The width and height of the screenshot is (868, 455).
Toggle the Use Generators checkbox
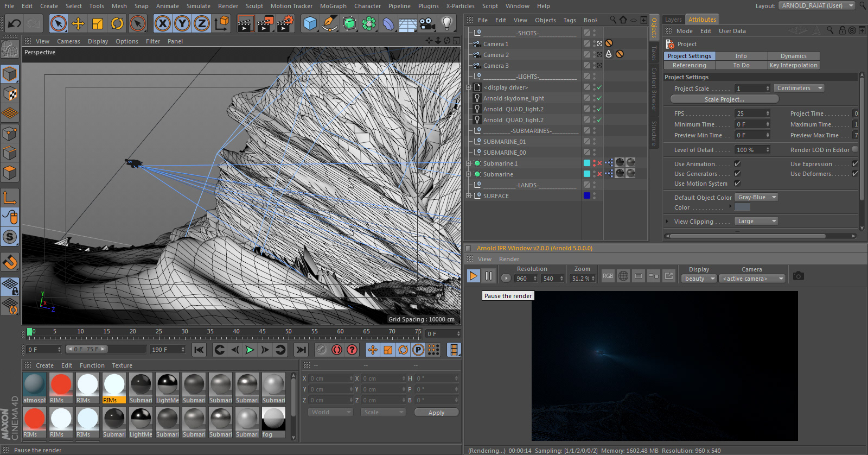(737, 174)
